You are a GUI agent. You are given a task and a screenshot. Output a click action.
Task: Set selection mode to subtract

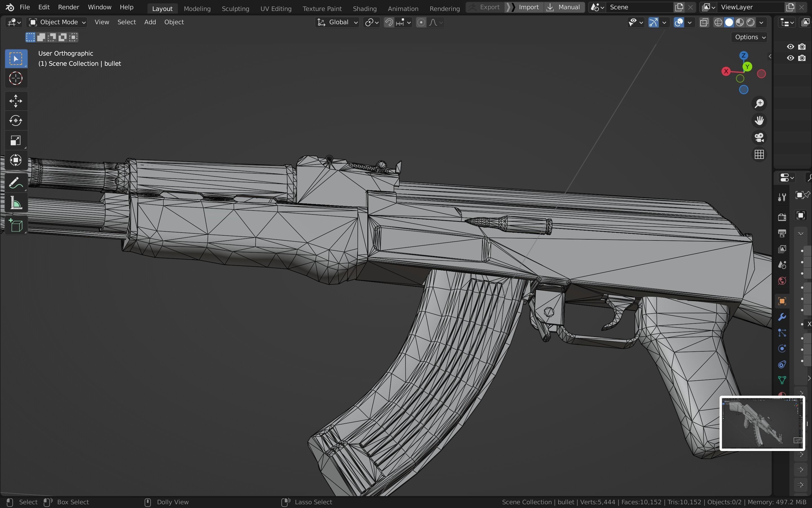click(x=52, y=37)
